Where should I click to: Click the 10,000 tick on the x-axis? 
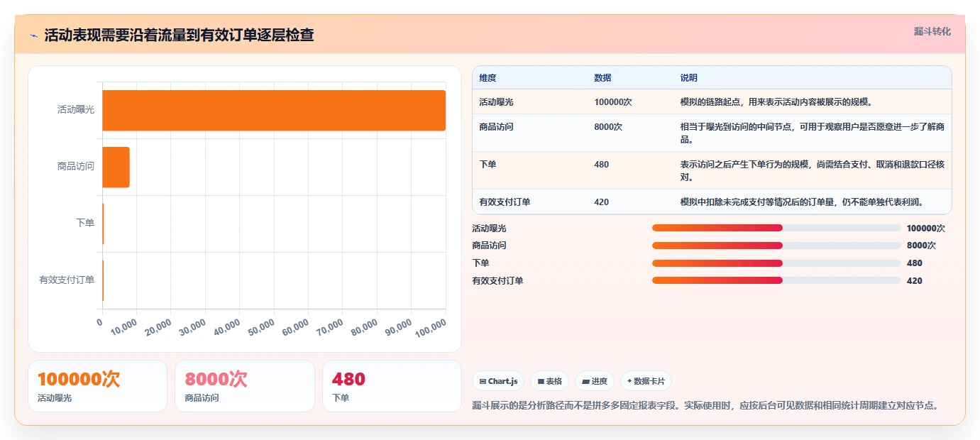point(123,327)
